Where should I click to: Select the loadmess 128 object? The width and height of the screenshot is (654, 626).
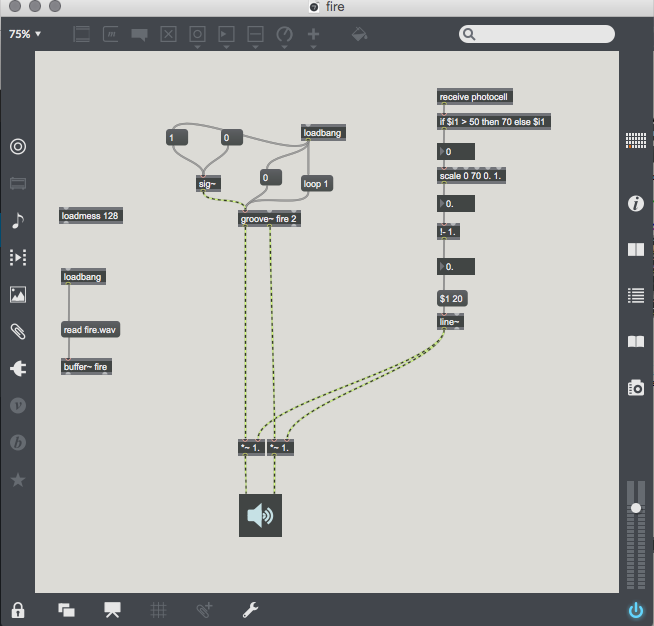[x=91, y=216]
